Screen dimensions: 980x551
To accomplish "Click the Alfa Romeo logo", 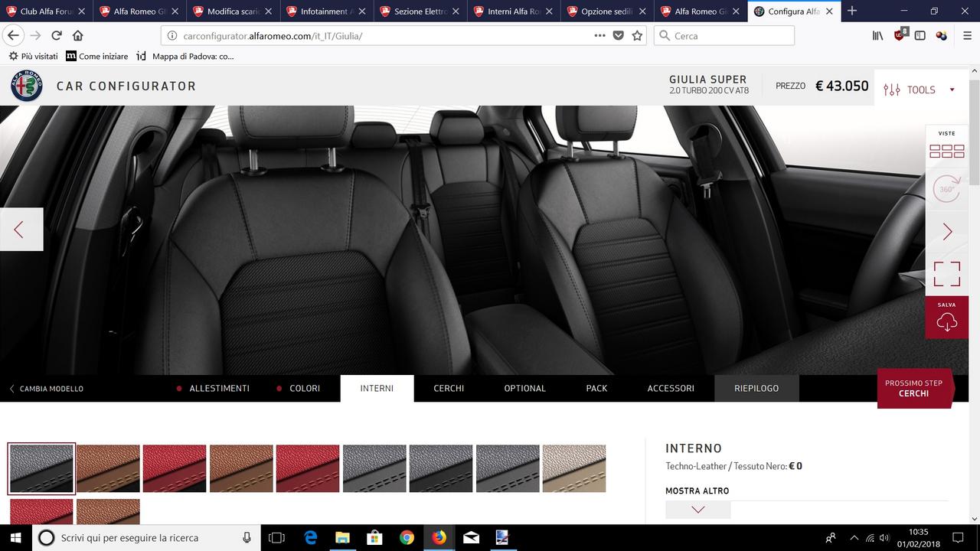I will (x=27, y=86).
